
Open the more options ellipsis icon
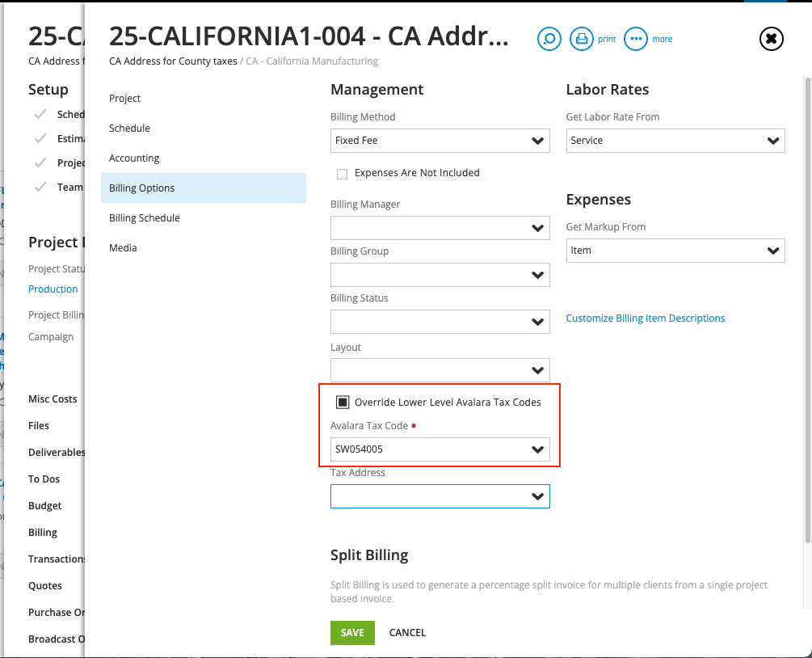[x=635, y=39]
